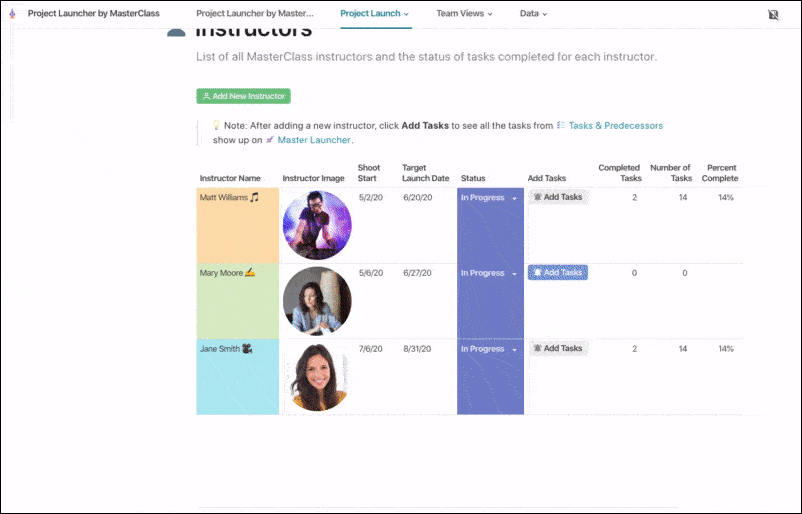This screenshot has width=802, height=514.
Task: Open the Project Launch menu
Action: pos(374,14)
